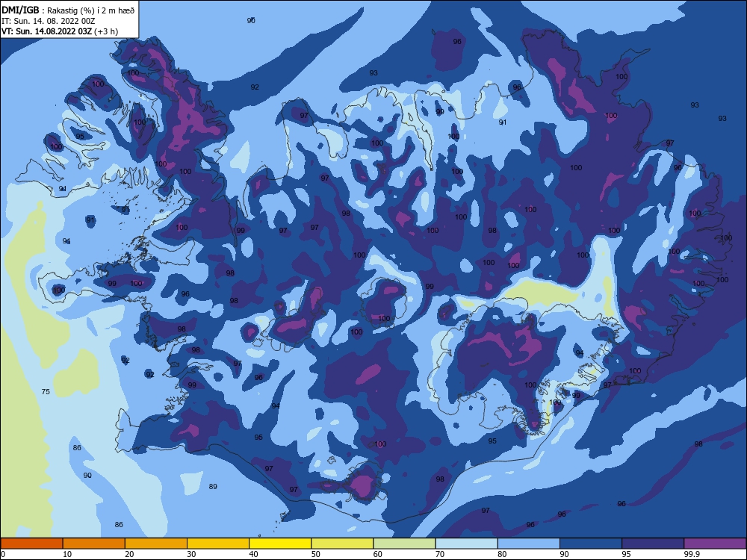This screenshot has width=747, height=560.
Task: Click the legend tick label 20
Action: 129,554
